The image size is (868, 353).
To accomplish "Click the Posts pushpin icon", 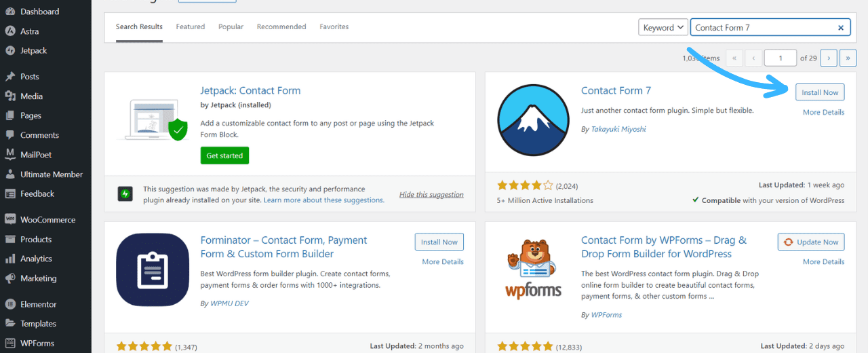I will coord(10,77).
